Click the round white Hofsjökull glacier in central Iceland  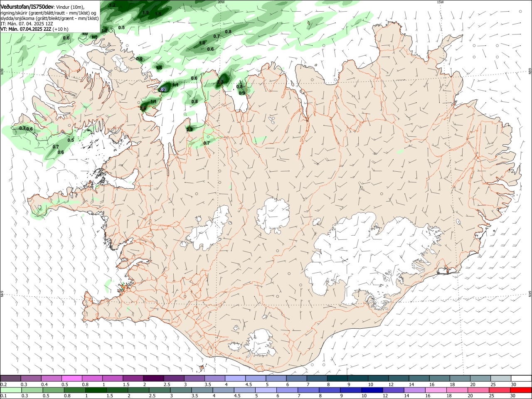(273, 216)
